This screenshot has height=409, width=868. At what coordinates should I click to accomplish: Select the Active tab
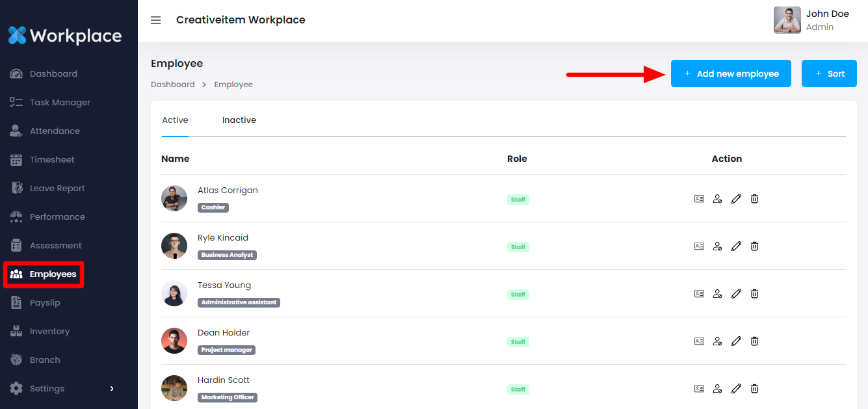point(175,120)
